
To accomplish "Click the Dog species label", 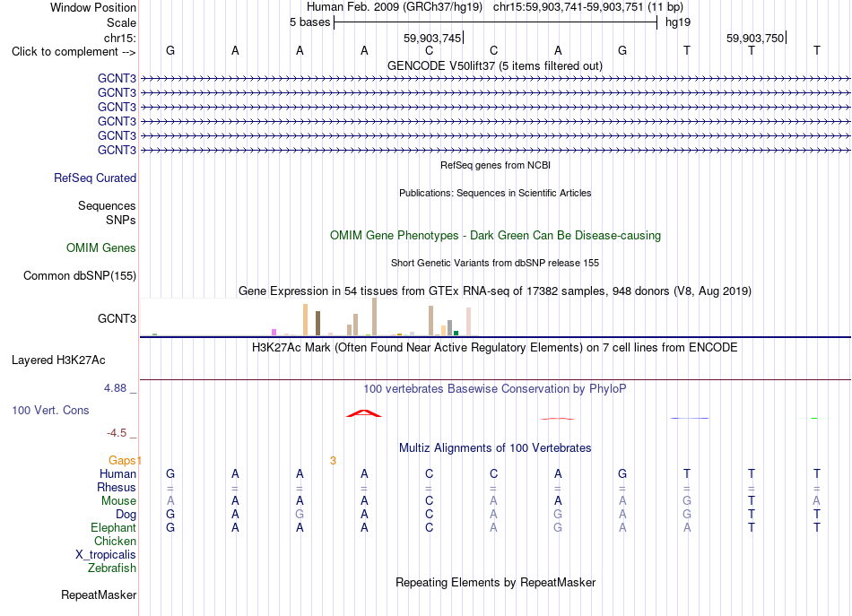I will (x=126, y=514).
